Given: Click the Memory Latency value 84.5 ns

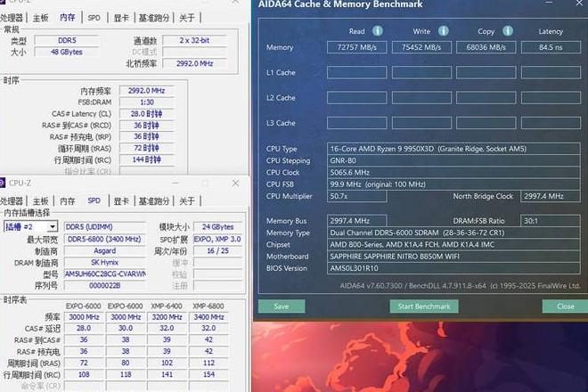Looking at the screenshot, I should (551, 47).
